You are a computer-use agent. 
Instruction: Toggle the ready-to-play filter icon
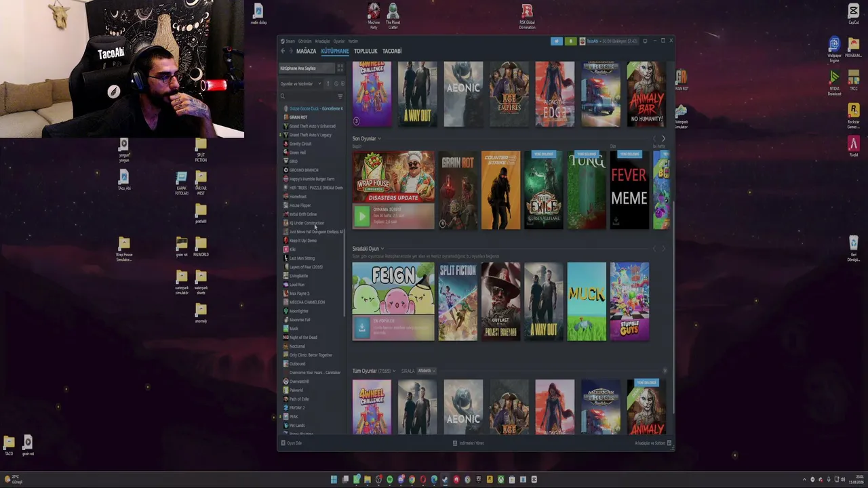click(x=342, y=84)
